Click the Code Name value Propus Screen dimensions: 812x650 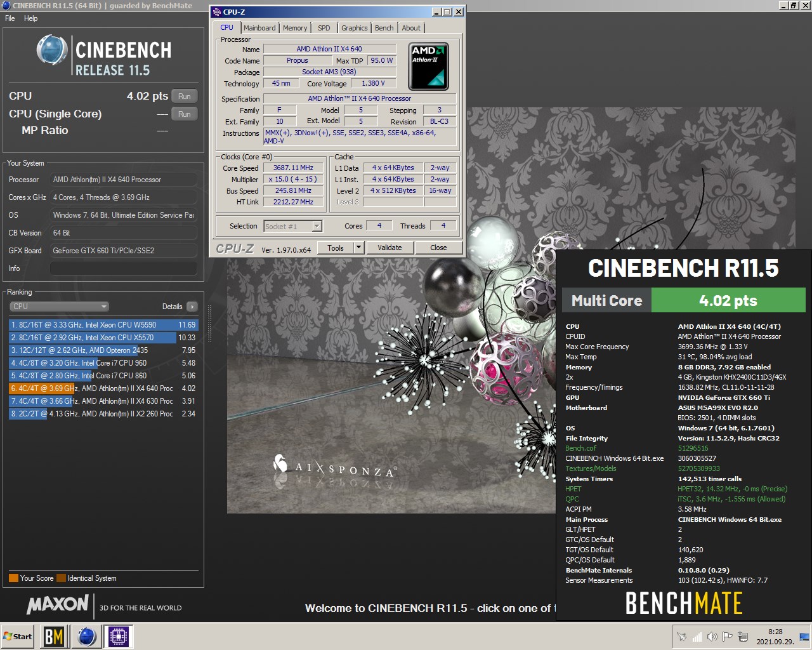point(297,61)
